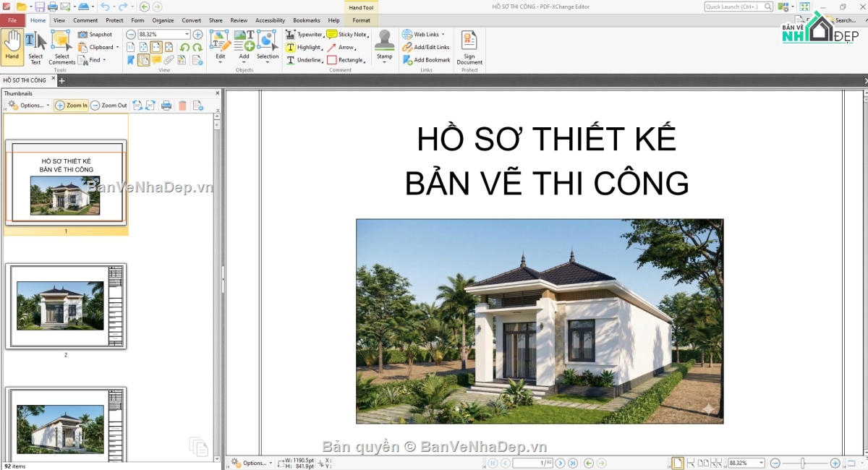The image size is (868, 470).
Task: Close the Thumbnails pane
Action: [216, 93]
